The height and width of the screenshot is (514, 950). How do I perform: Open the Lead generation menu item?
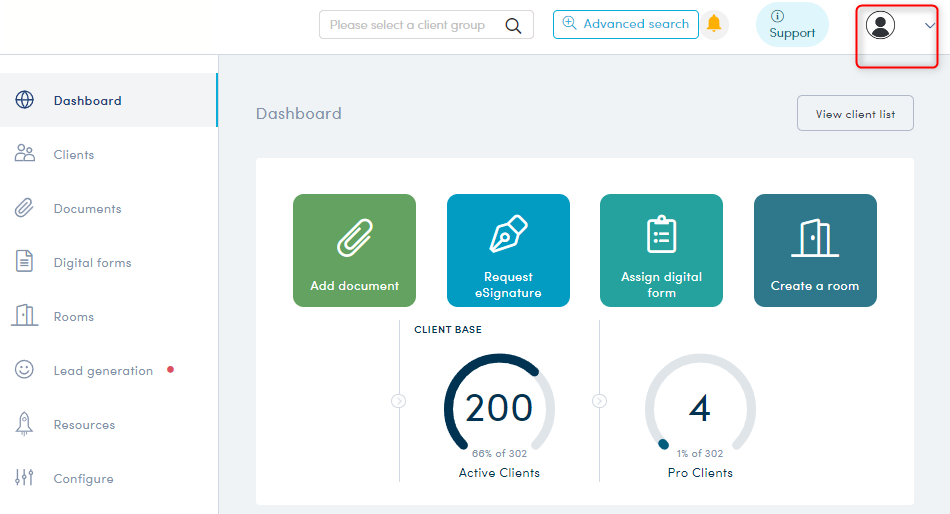tap(108, 370)
